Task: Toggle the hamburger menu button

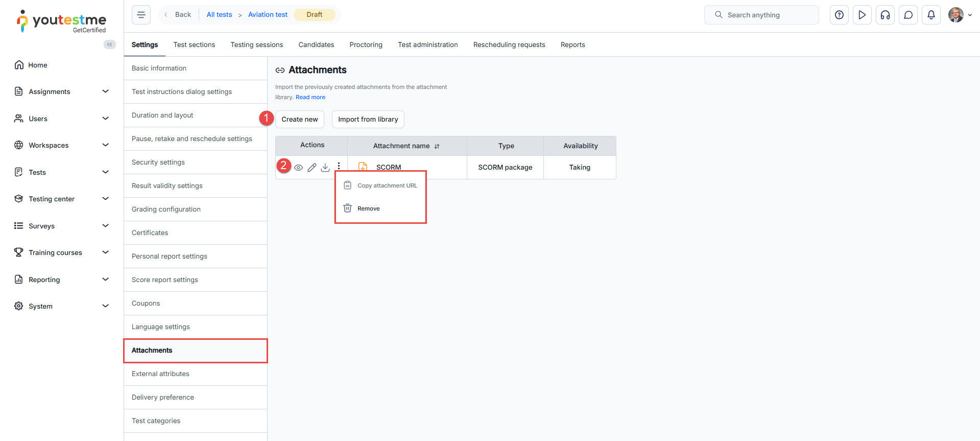Action: [141, 15]
